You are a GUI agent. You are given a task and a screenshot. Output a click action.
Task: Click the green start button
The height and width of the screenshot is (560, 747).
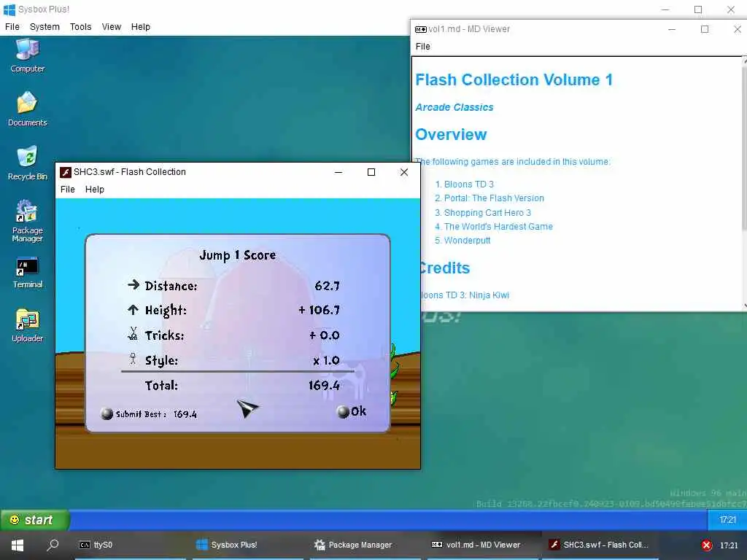[35, 520]
